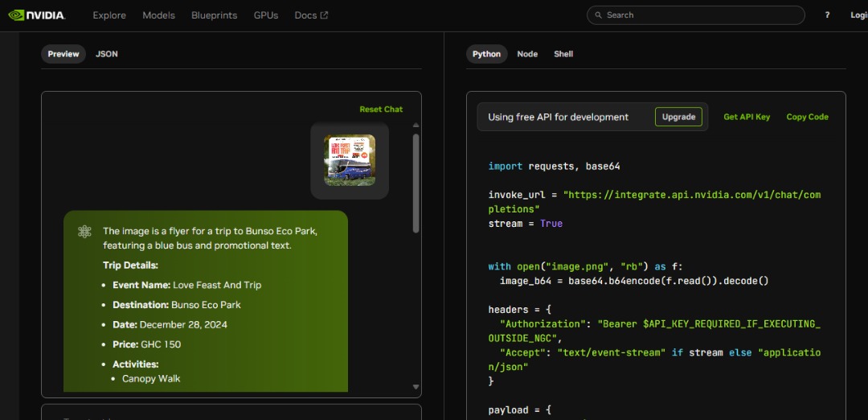
Task: Open the Explore menu
Action: coord(109,15)
